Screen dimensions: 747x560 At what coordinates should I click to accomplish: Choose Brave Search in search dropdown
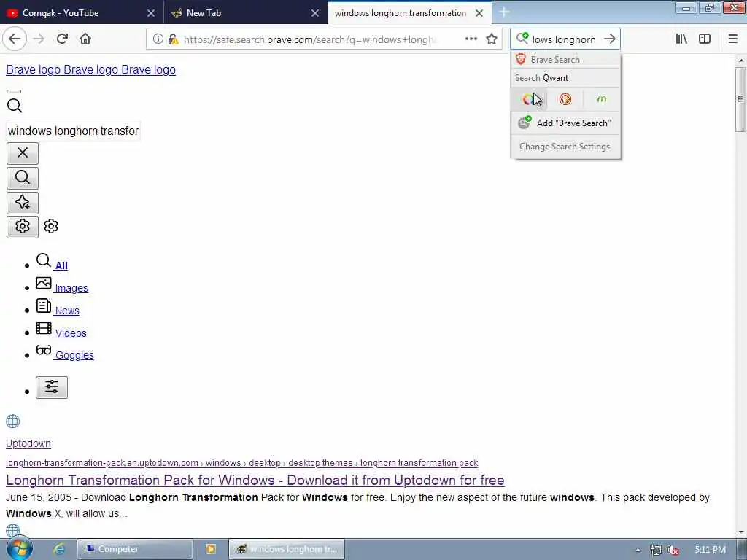click(x=565, y=60)
